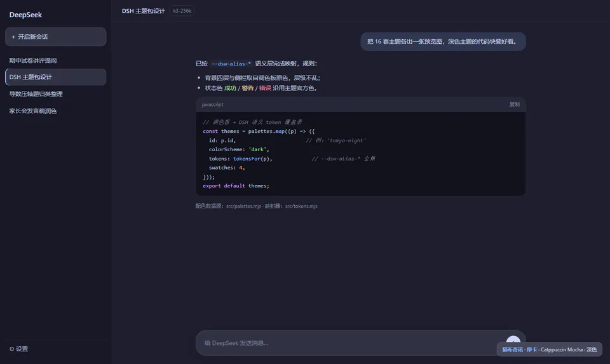Click the javascript language label
Screen dimensions: 610x364
[212, 104]
